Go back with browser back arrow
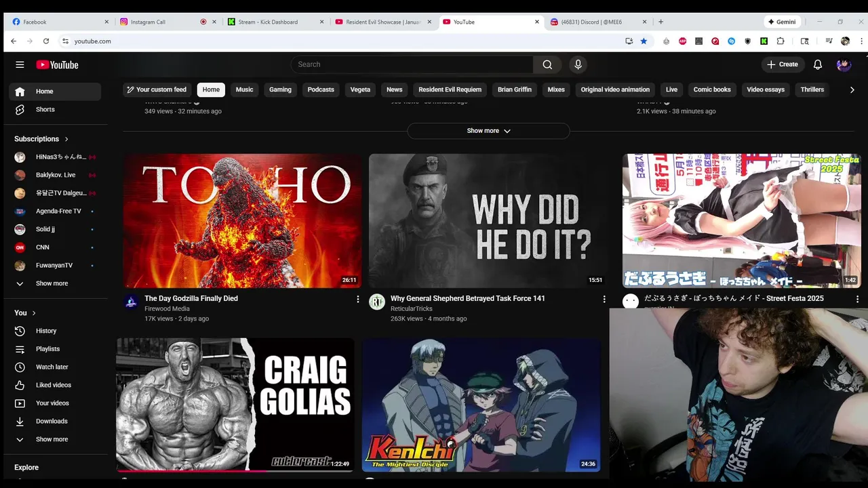This screenshot has height=488, width=868. coord(13,41)
